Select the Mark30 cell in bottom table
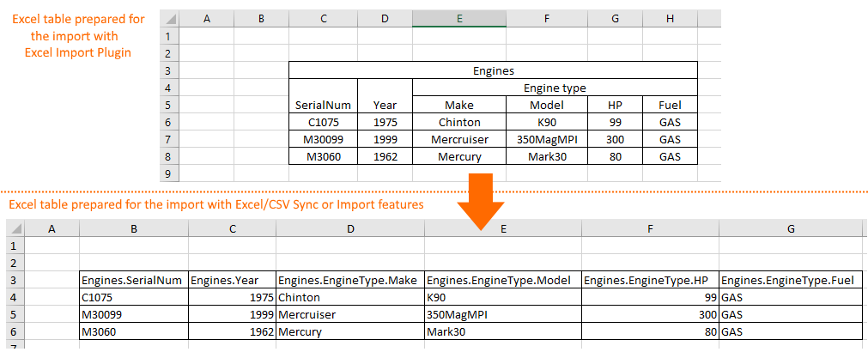Image resolution: width=868 pixels, height=352 pixels. click(x=502, y=331)
